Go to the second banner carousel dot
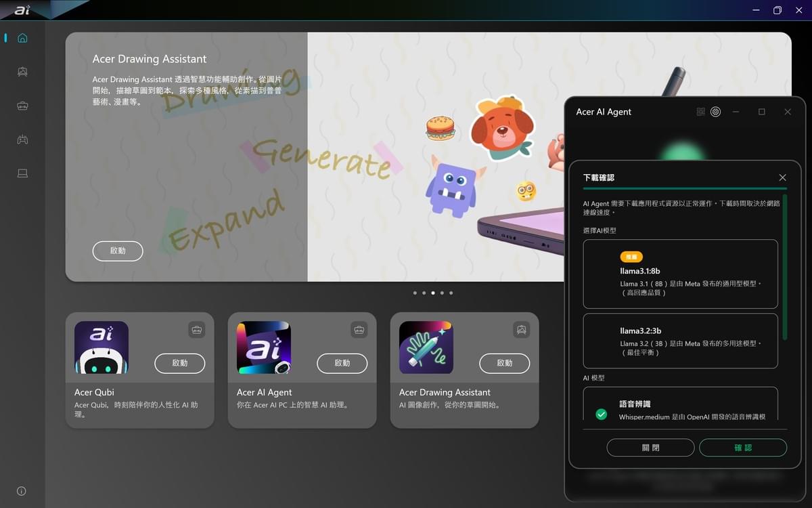The height and width of the screenshot is (508, 812). [x=424, y=293]
